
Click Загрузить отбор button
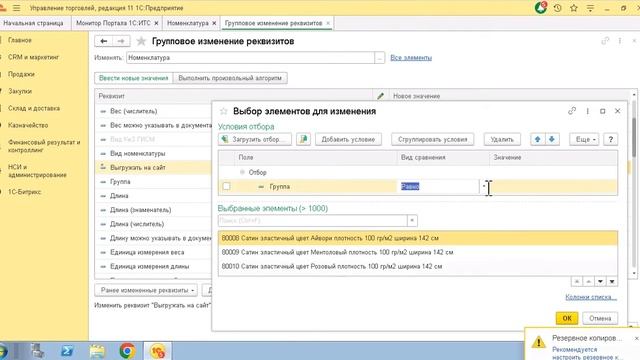pos(255,139)
